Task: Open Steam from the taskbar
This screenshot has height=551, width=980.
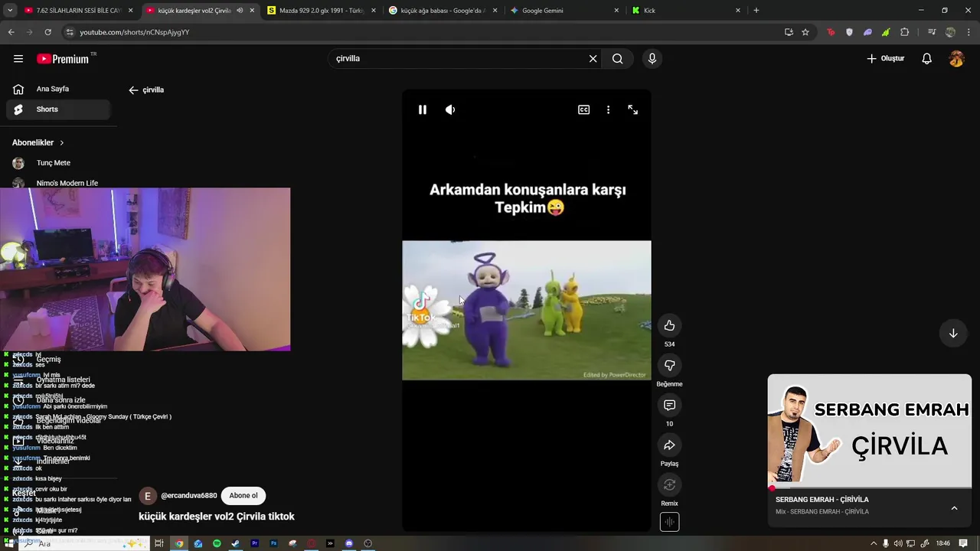Action: [236, 543]
